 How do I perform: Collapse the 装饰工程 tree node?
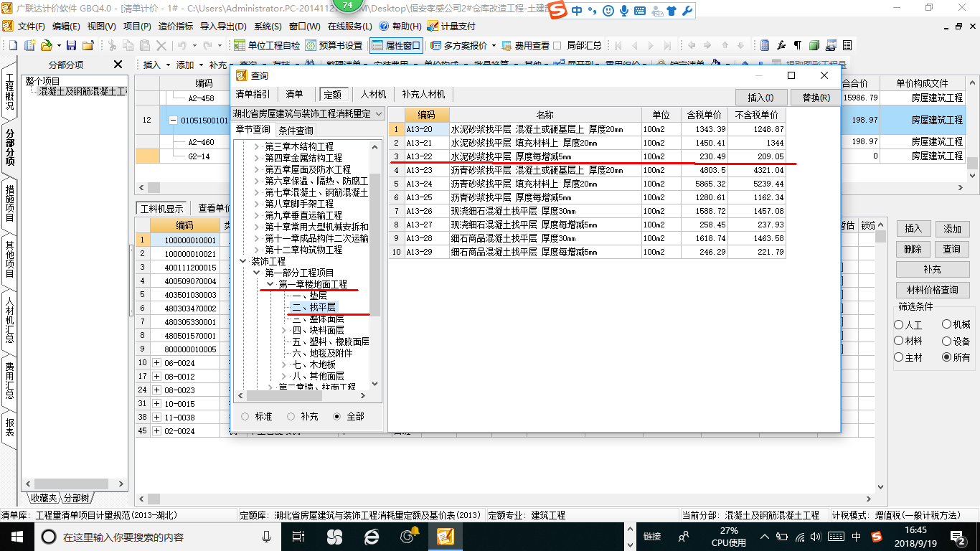242,261
